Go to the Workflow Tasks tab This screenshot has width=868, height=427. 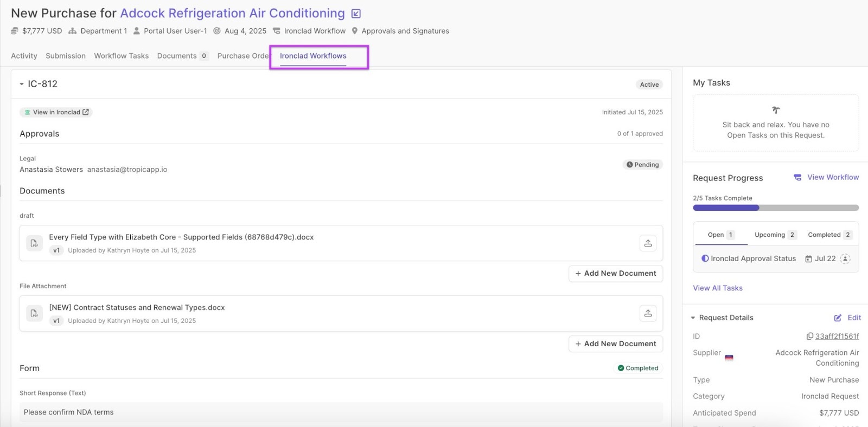click(122, 56)
